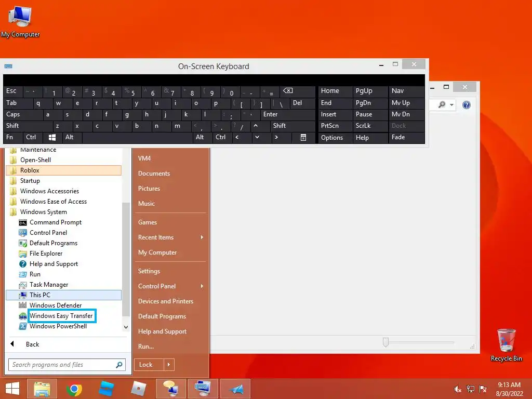Screen dimensions: 532x399
Task: Click the Lock button
Action: coord(149,365)
